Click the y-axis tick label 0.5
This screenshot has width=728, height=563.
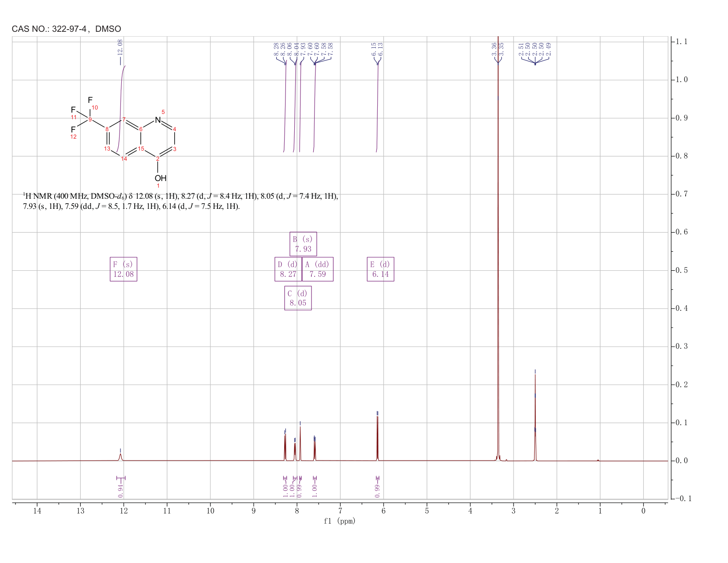pos(681,270)
